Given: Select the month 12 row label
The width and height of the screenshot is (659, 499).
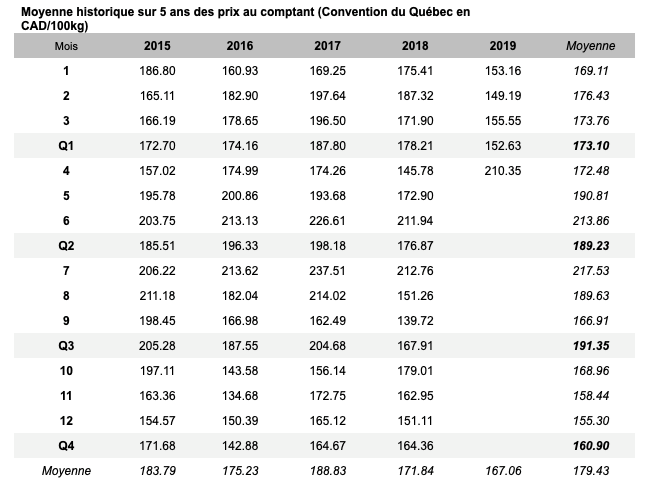Looking at the screenshot, I should pyautogui.click(x=67, y=420).
